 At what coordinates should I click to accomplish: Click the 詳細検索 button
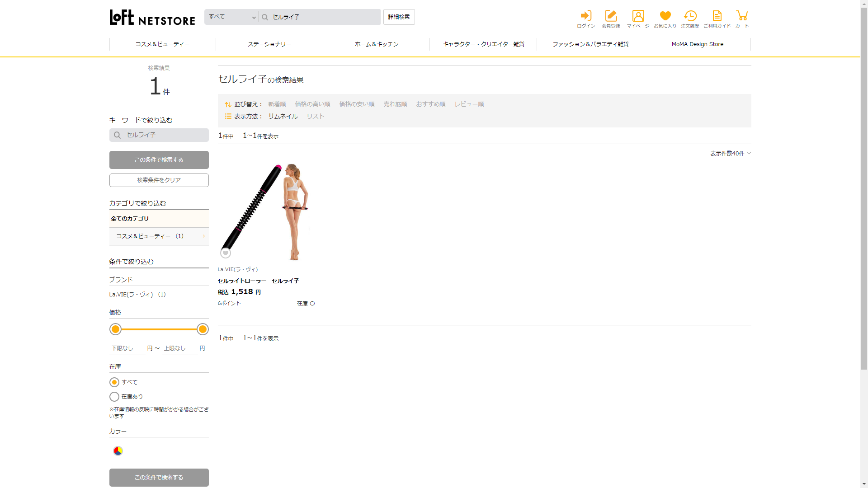tap(399, 17)
